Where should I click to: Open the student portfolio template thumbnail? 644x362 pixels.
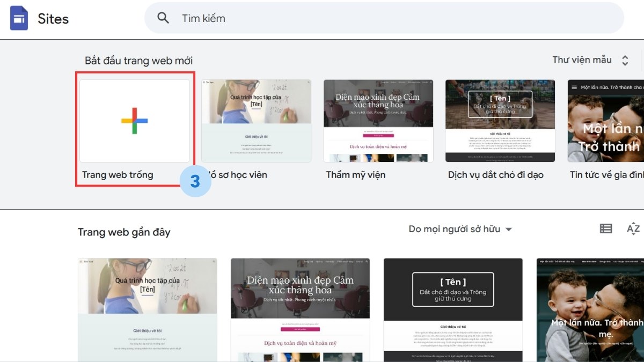(x=256, y=121)
